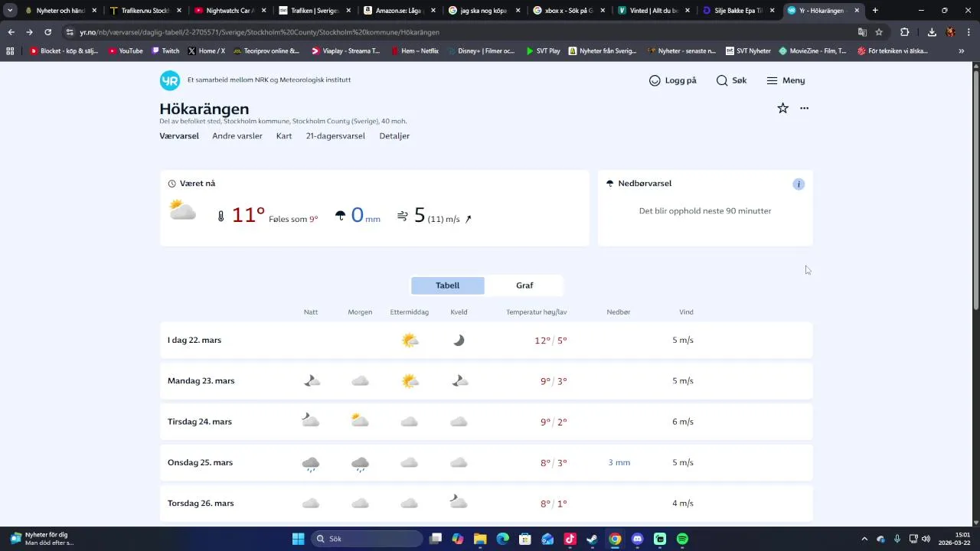
Task: Click the browser back arrow
Action: (11, 32)
